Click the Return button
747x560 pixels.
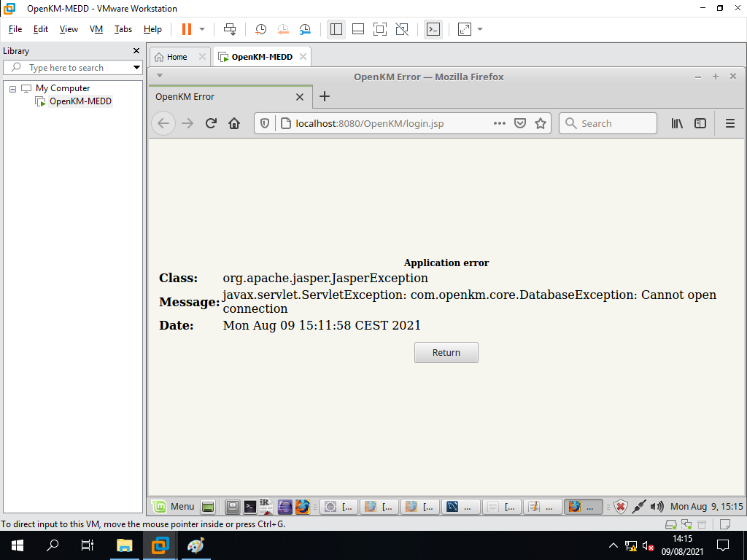(x=446, y=352)
